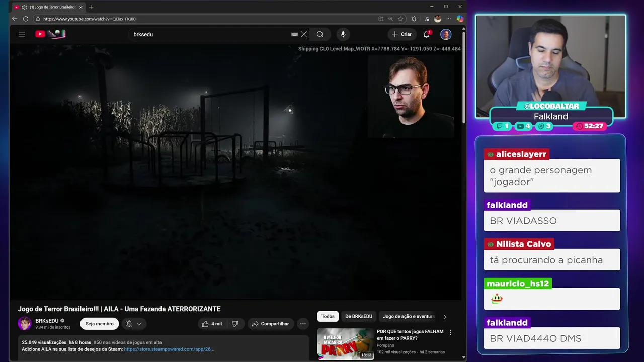The image size is (644, 362).
Task: Go to the YouTube home logo
Action: pos(50,34)
